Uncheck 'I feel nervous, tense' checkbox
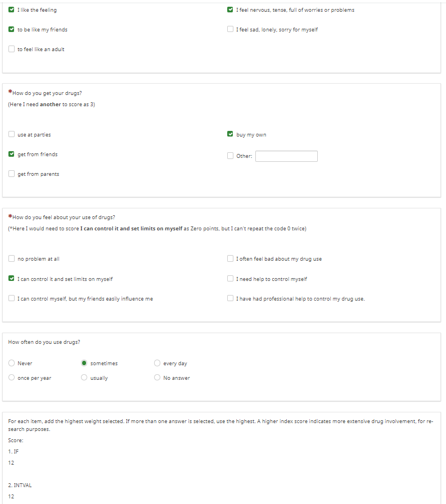The width and height of the screenshot is (446, 504). point(231,10)
